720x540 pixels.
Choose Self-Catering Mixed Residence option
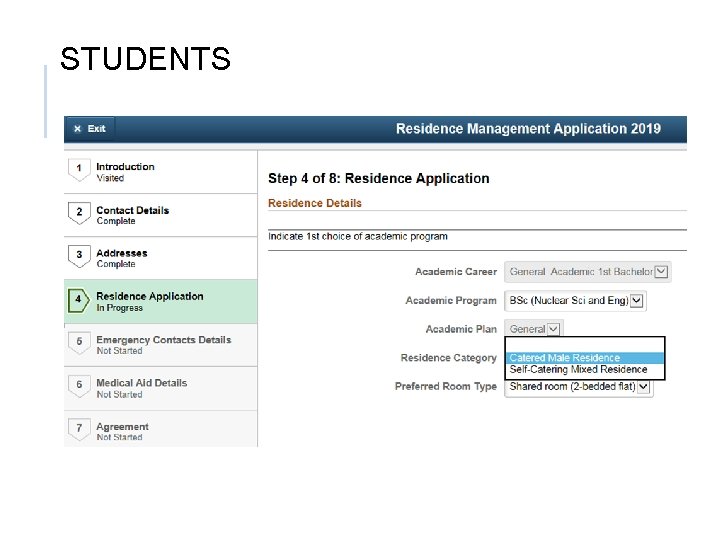(x=585, y=370)
